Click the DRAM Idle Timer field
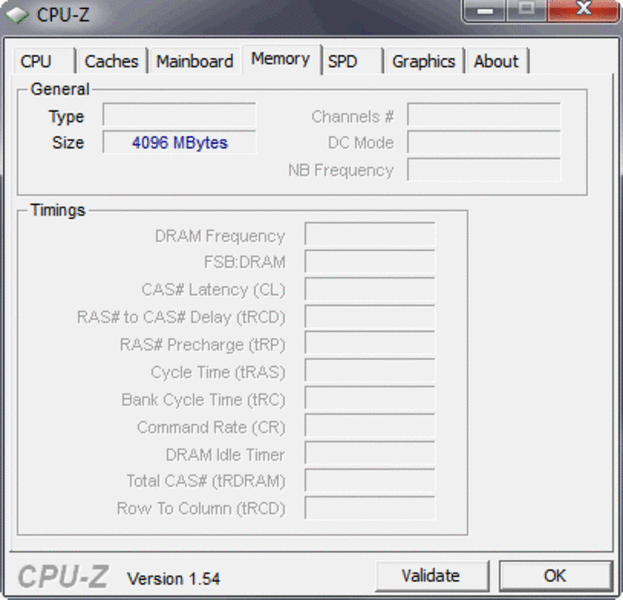This screenshot has height=600, width=623. pos(370,453)
